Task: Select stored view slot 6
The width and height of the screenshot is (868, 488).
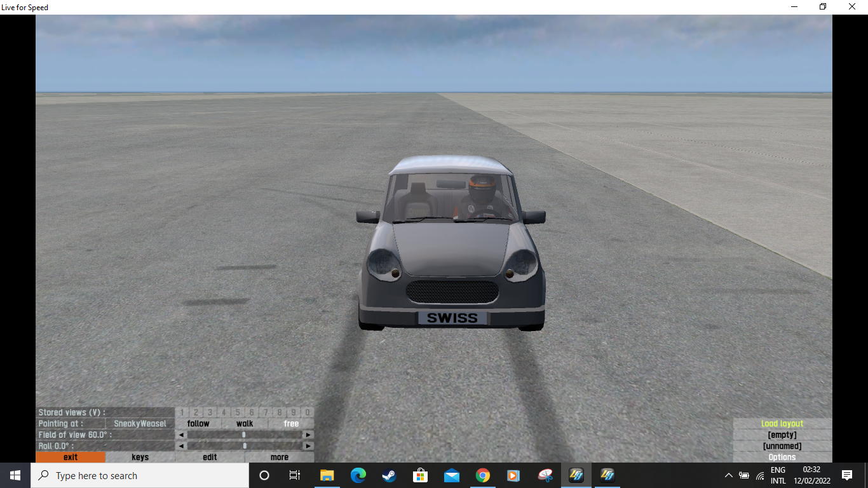Action: tap(252, 412)
